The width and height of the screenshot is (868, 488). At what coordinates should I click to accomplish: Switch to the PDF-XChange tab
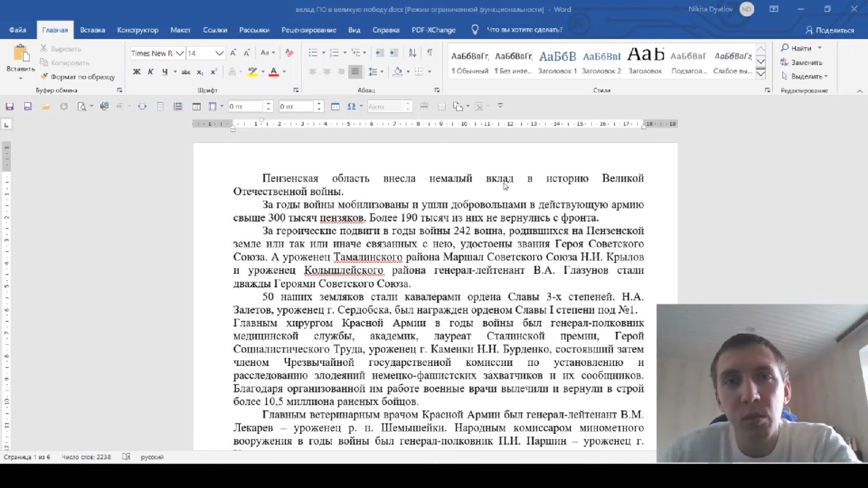(x=433, y=30)
